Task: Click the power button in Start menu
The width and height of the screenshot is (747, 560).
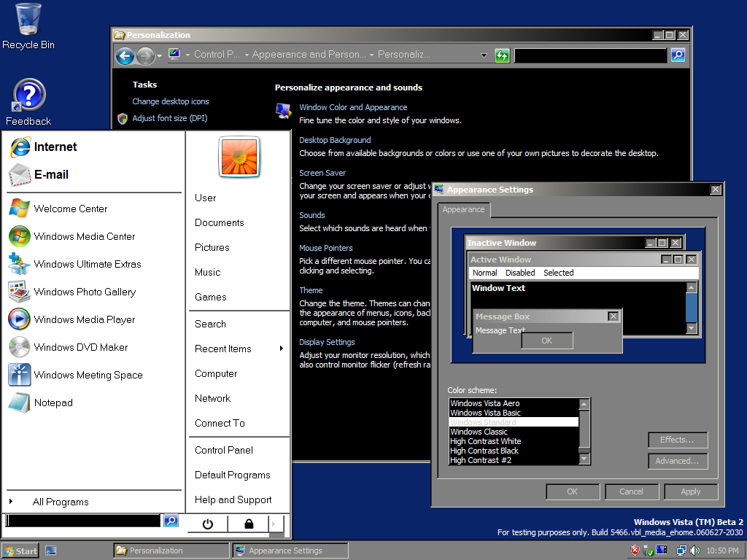Action: coord(207,524)
